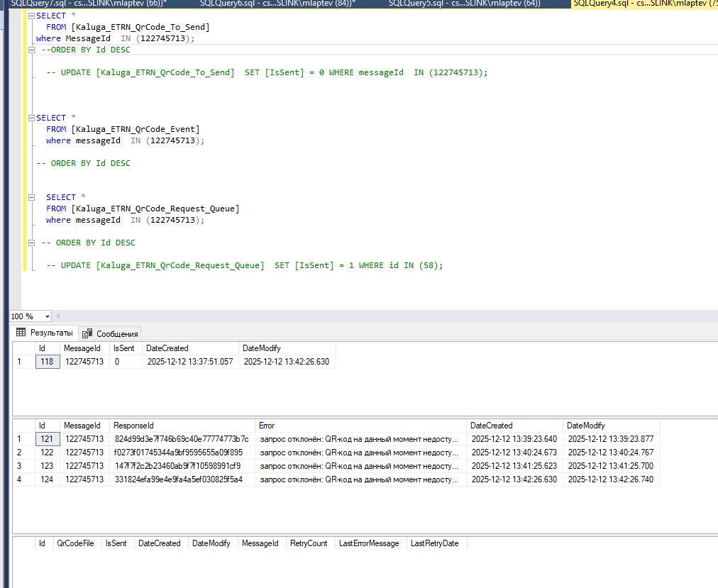Click the messages icon on Сообщения tab
Viewport: 718px width, 588px height.
87,333
